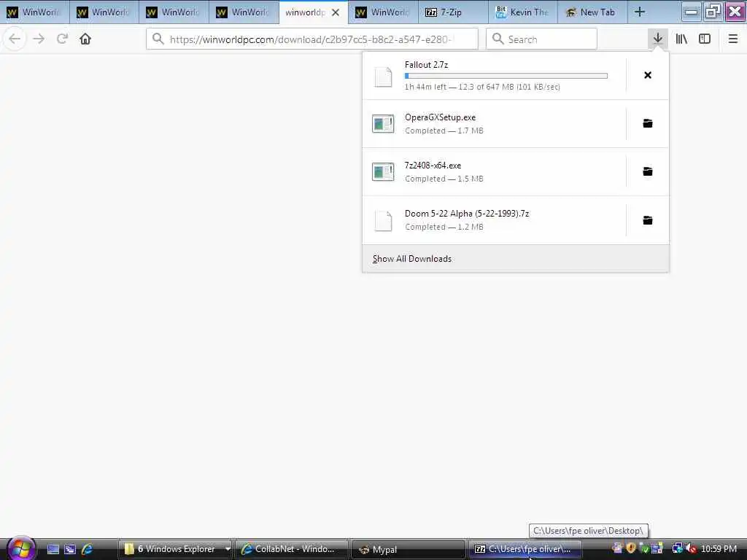
Task: Switch to the 7-Zip tab
Action: [x=452, y=12]
